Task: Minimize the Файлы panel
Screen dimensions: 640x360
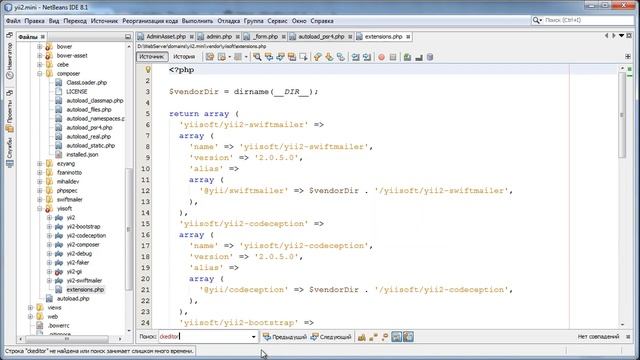Action: point(128,37)
